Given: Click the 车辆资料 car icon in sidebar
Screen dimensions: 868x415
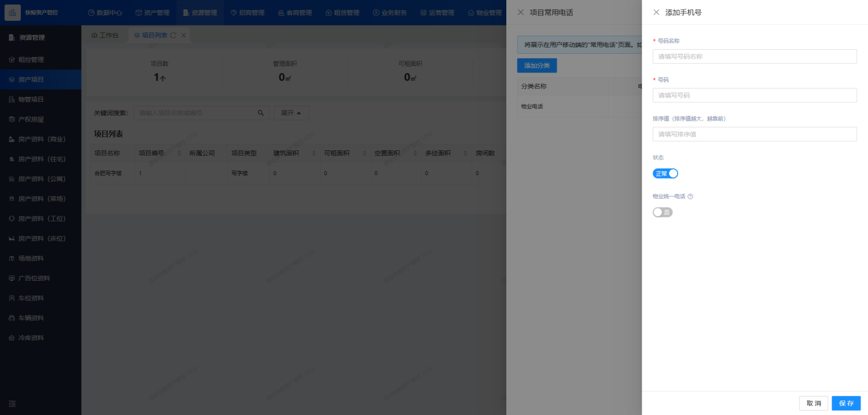Looking at the screenshot, I should 12,318.
